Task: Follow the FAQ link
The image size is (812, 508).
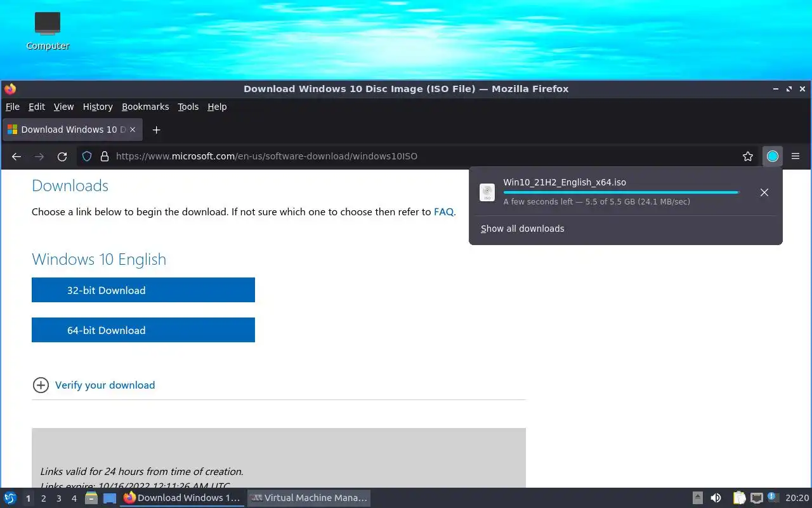Action: pyautogui.click(x=443, y=212)
